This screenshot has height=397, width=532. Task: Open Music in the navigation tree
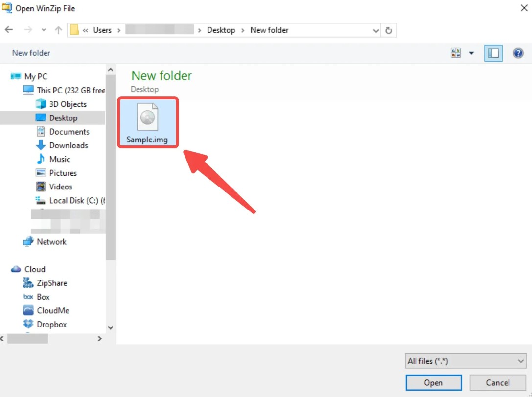coord(60,159)
